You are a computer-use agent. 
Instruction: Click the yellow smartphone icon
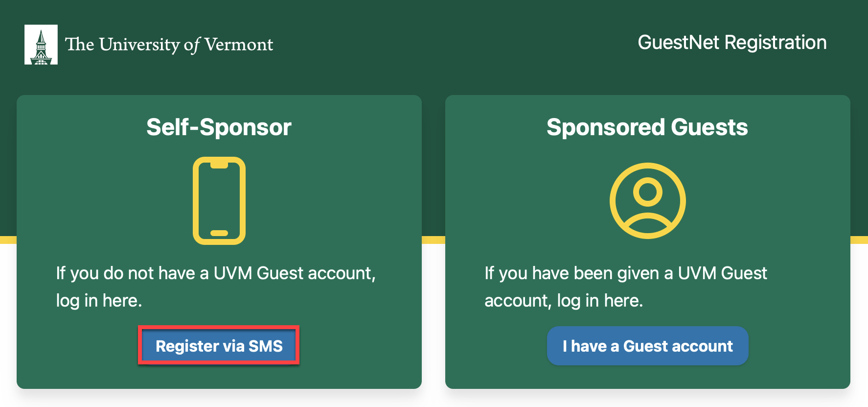219,201
